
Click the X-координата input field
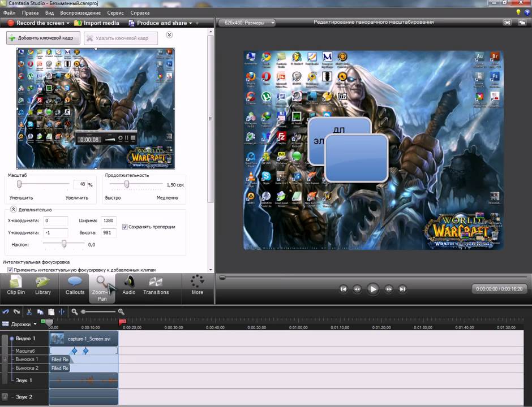click(55, 220)
